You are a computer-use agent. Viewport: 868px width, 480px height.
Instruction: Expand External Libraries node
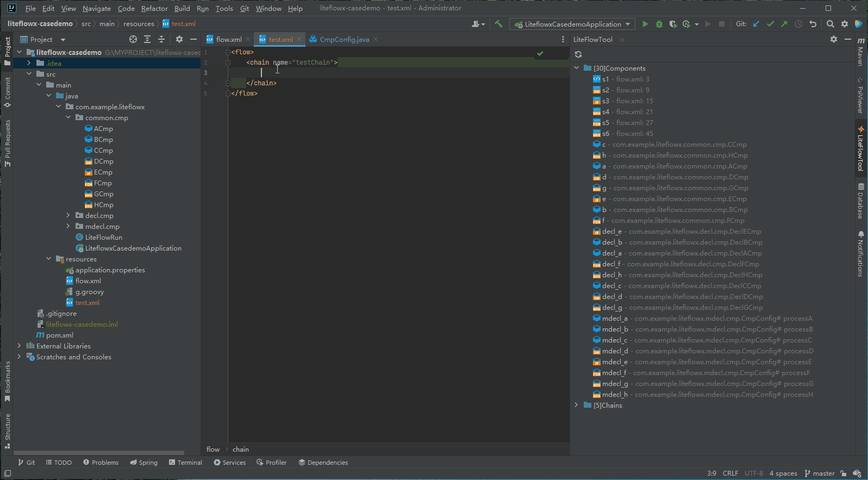click(x=19, y=346)
